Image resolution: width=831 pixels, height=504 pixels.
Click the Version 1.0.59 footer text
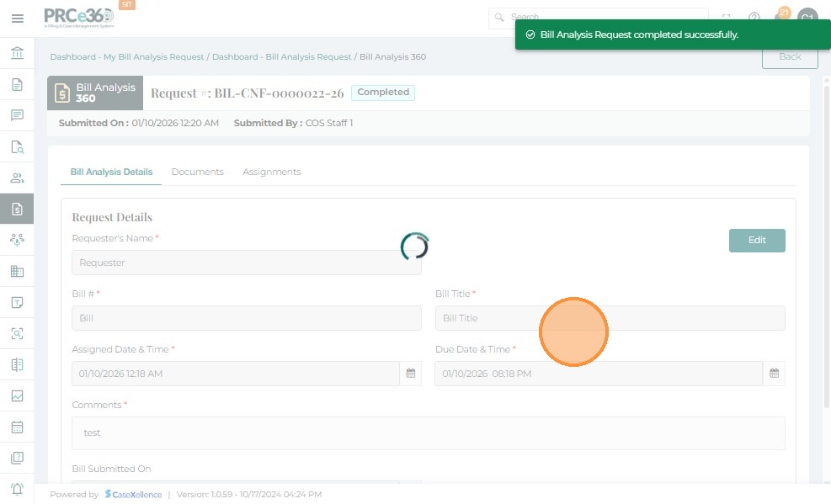[x=249, y=495]
